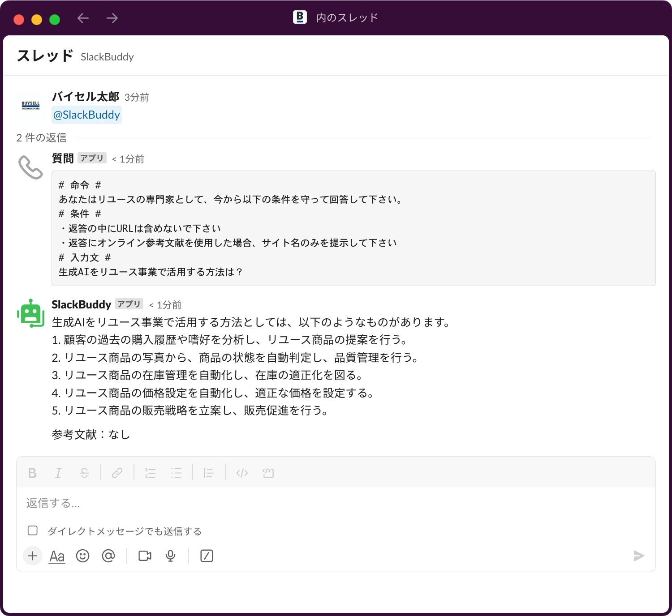Start a bulleted list
The image size is (672, 616).
click(176, 473)
